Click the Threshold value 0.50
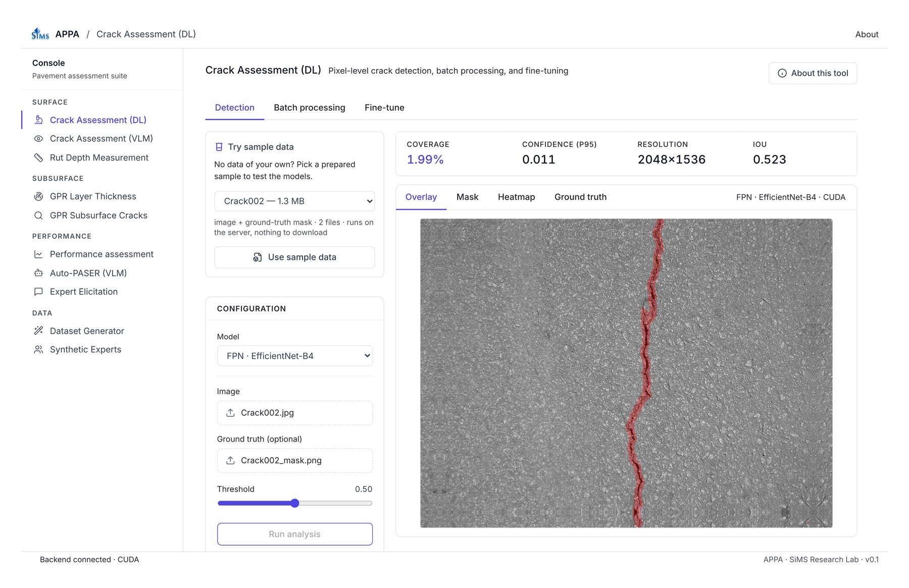This screenshot has width=909, height=588. click(364, 489)
